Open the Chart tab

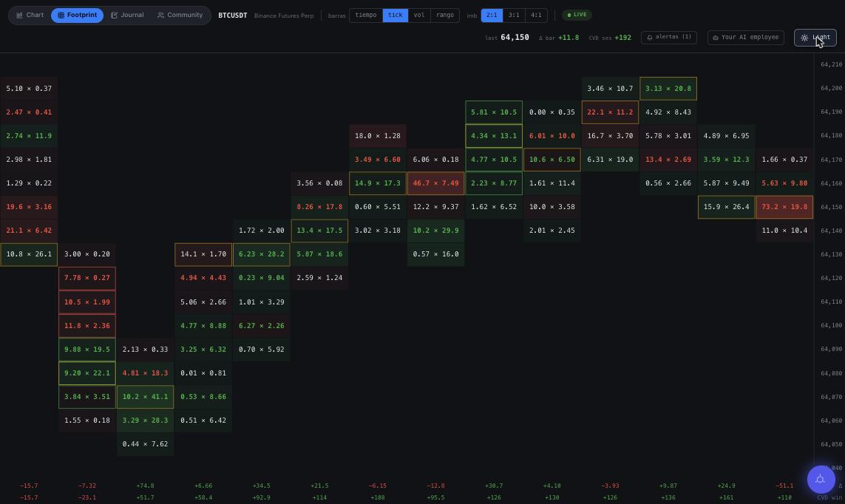pos(30,15)
